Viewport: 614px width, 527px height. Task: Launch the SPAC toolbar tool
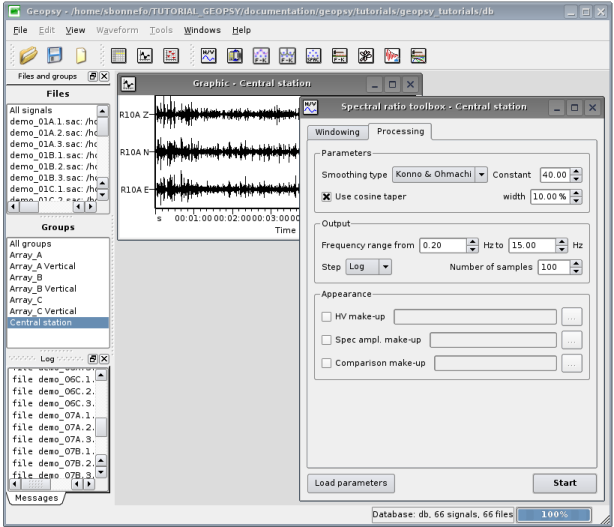(x=313, y=56)
